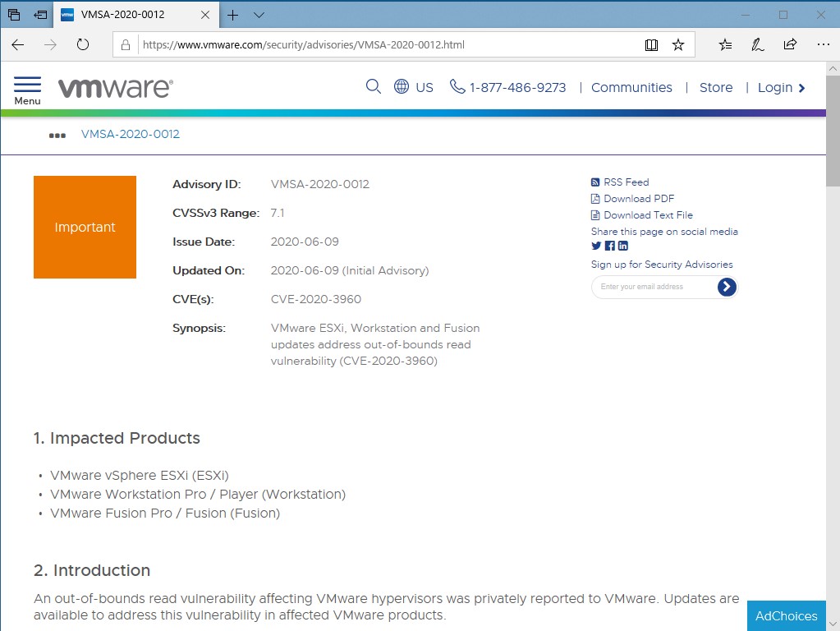Open a new tab with plus button
Image resolution: width=840 pixels, height=631 pixels.
232,15
